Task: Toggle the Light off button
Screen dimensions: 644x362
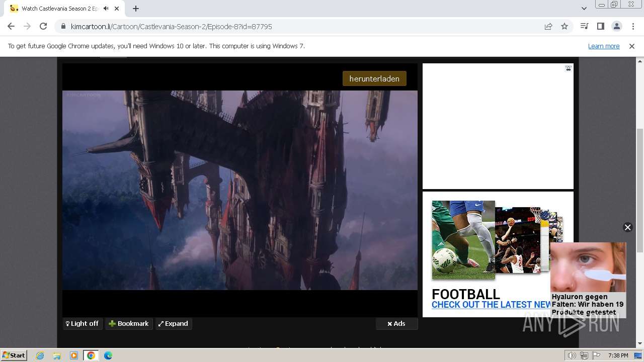Action: pos(83,323)
